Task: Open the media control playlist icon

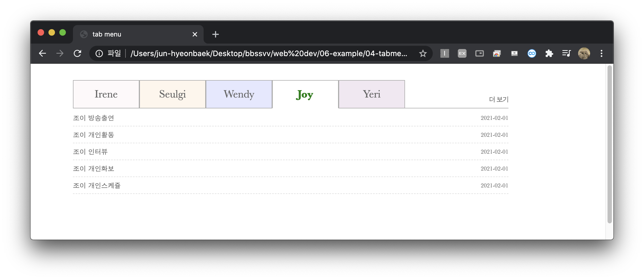Action: (x=566, y=53)
